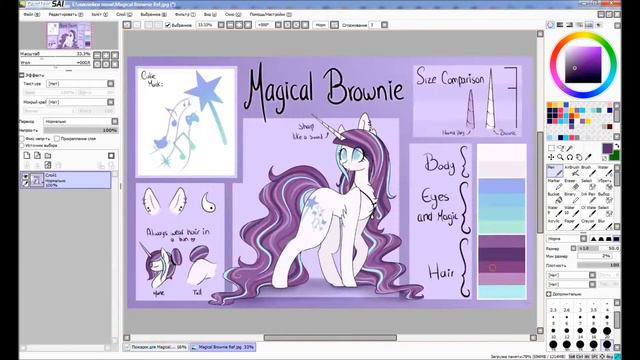
Task: Select the Ink Pen tool
Action: 588,198
